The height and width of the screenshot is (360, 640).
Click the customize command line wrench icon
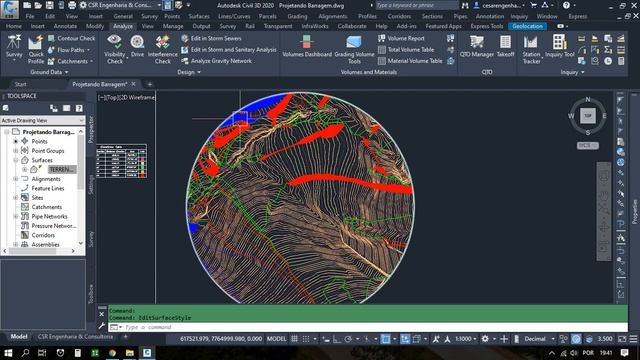[x=102, y=326]
